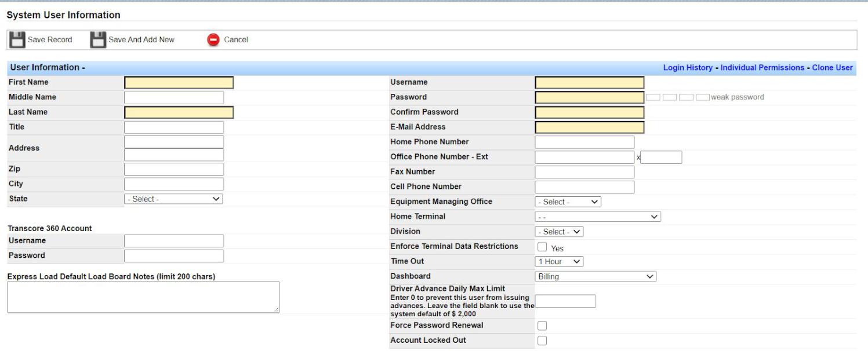
Task: Focus the Express Load Board Notes textarea
Action: [x=143, y=297]
